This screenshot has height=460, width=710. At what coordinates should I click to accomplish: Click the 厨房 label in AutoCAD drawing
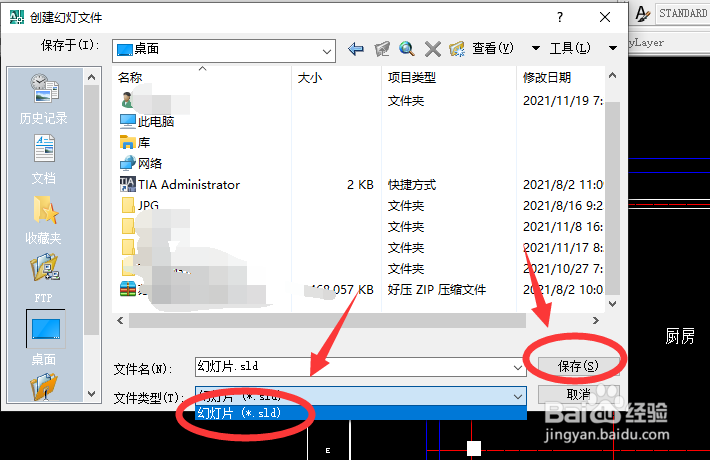pos(680,336)
